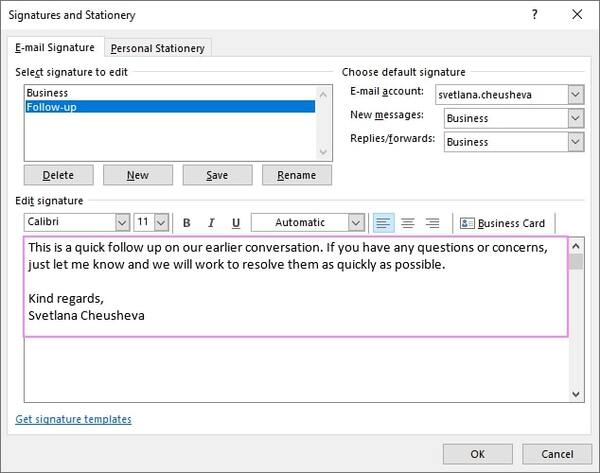The width and height of the screenshot is (600, 473).
Task: Click the 'Kind regards,' line in signature
Action: [x=66, y=298]
